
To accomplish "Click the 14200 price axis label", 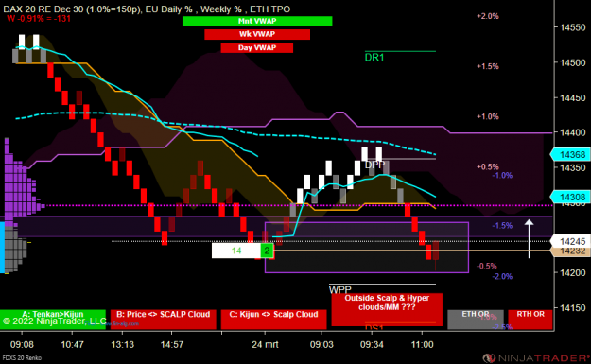I will (x=573, y=273).
